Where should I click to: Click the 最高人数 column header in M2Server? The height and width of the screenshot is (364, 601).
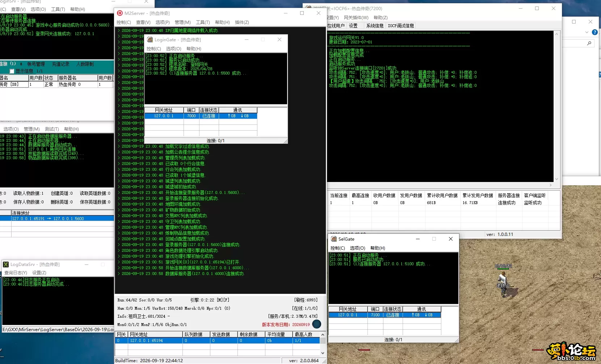point(306,334)
